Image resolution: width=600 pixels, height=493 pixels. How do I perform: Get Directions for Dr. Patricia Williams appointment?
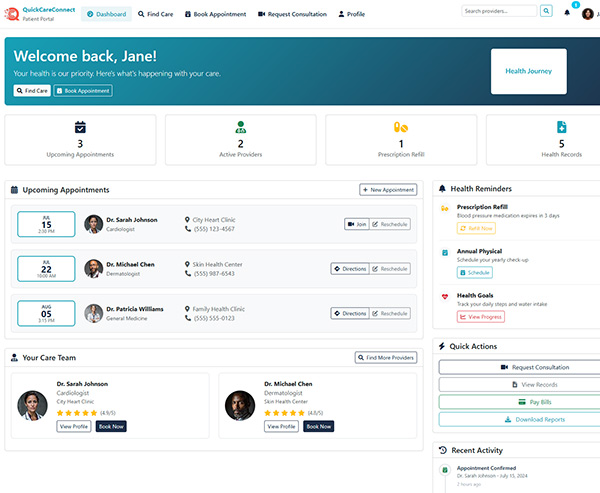[x=350, y=313]
